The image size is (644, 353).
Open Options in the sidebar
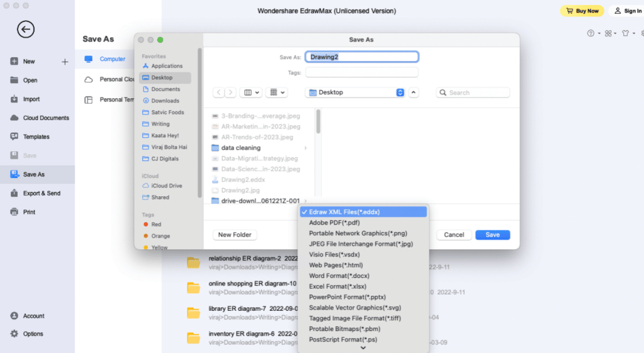33,333
